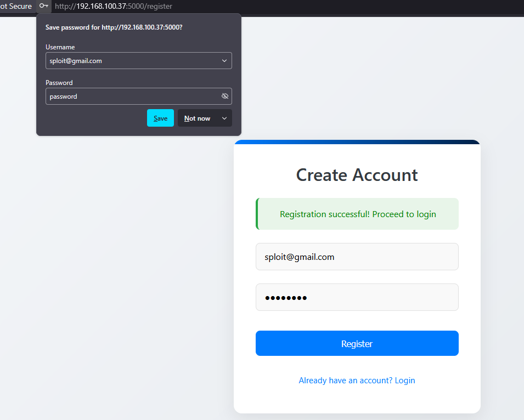Screen dimensions: 524x420
Task: Toggle password visibility with the eye icon
Action: (x=224, y=96)
